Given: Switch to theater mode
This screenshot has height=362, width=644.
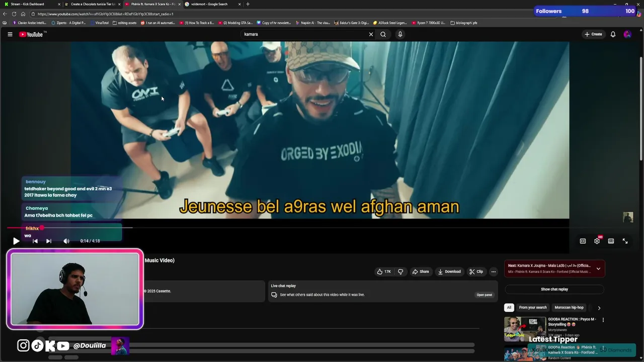Looking at the screenshot, I should click(x=611, y=241).
